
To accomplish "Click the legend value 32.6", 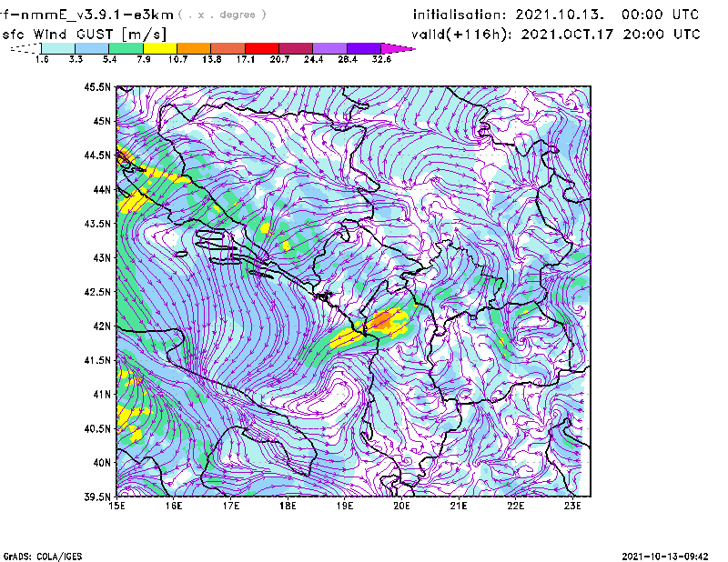I will (381, 59).
